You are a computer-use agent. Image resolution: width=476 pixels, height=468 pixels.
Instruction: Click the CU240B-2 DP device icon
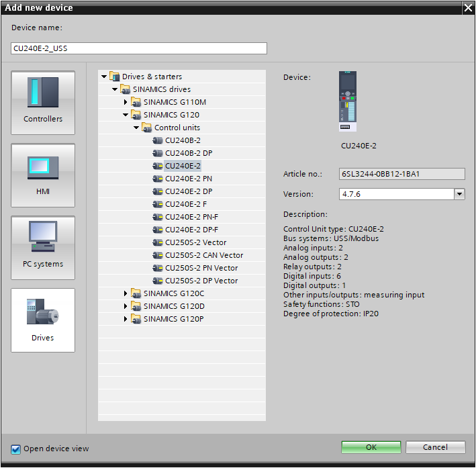158,153
